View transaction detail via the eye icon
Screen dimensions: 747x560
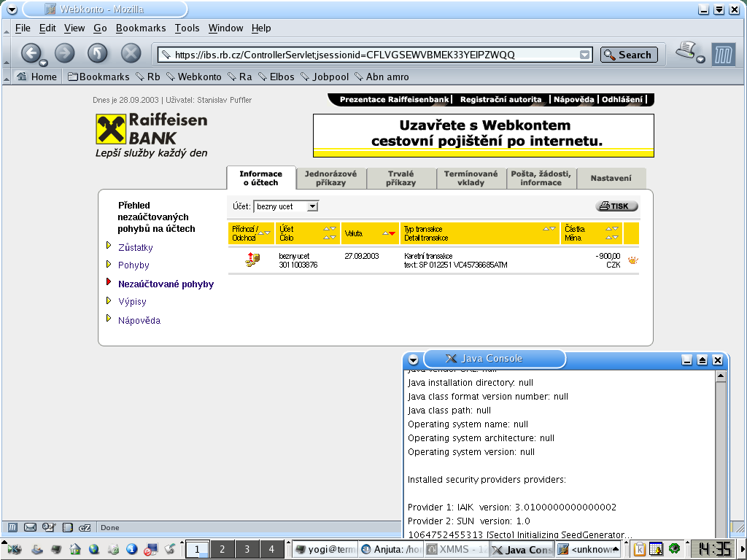point(632,260)
